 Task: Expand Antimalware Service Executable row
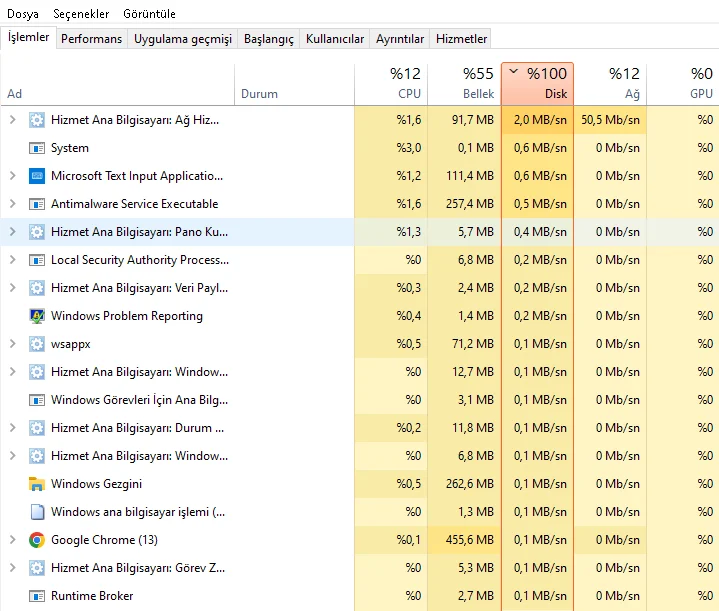pos(13,204)
